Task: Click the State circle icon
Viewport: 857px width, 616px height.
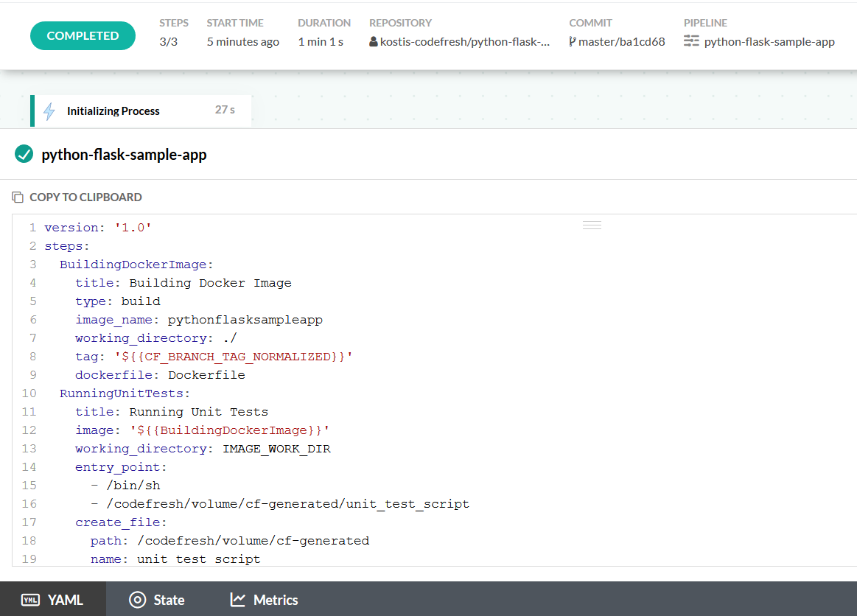Action: [137, 600]
